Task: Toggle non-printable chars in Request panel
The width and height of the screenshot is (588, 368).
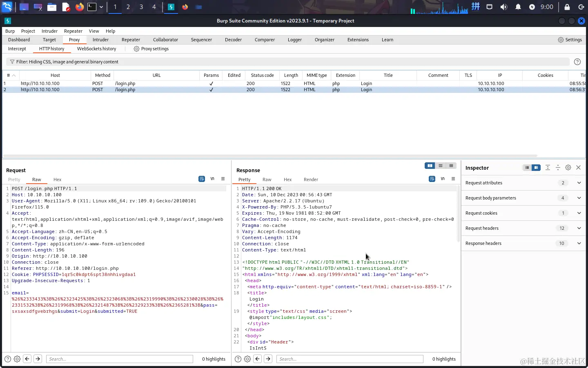Action: coord(212,179)
